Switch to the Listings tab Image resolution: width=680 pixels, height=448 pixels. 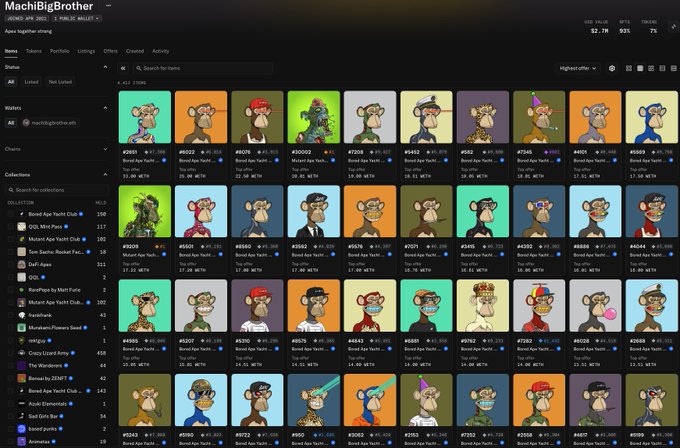pos(86,51)
